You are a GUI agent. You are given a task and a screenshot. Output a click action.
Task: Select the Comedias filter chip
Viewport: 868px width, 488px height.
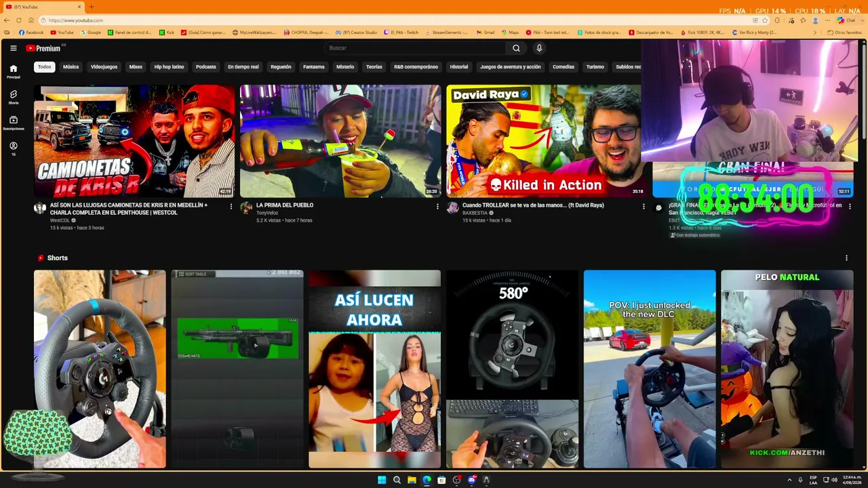(x=564, y=67)
